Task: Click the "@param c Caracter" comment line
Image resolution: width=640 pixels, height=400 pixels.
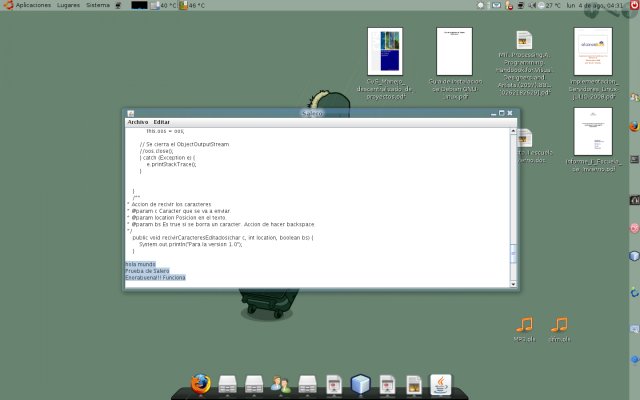Action: point(179,211)
